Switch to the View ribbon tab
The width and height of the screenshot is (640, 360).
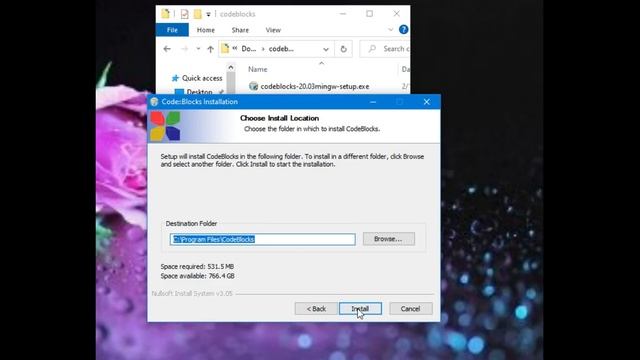(x=273, y=30)
